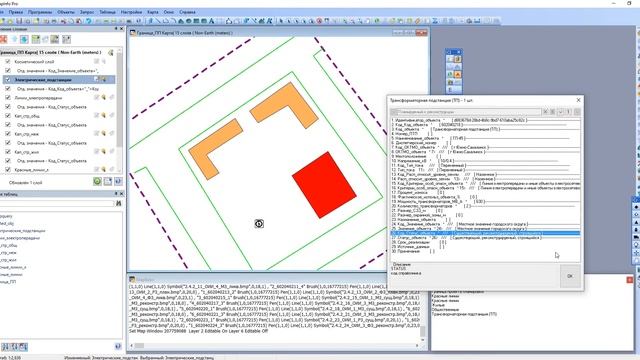
Task: Click the layer list vertical scrollbar
Action: tap(120, 110)
